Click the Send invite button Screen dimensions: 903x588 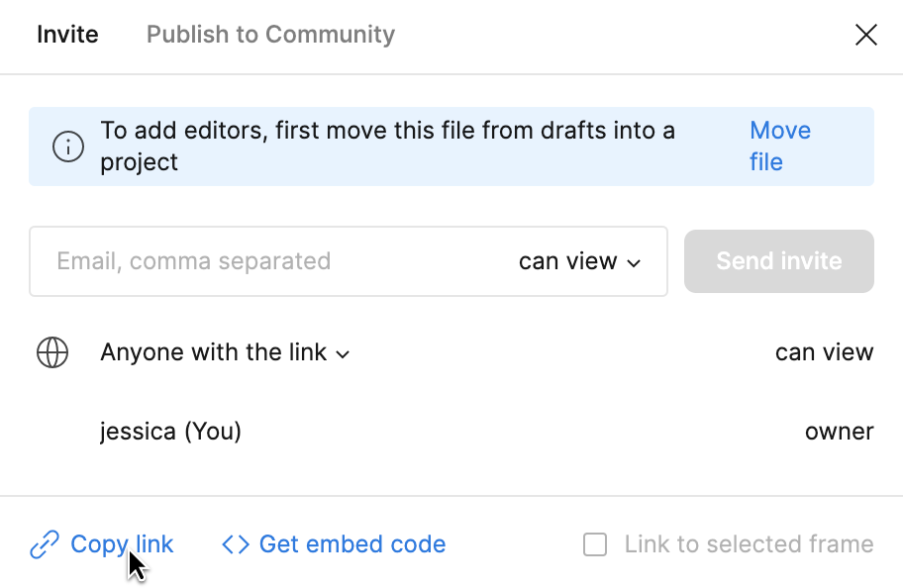tap(779, 261)
